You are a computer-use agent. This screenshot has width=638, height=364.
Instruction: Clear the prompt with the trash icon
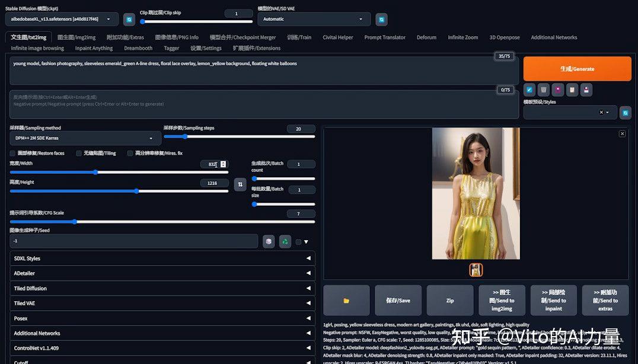pyautogui.click(x=544, y=90)
